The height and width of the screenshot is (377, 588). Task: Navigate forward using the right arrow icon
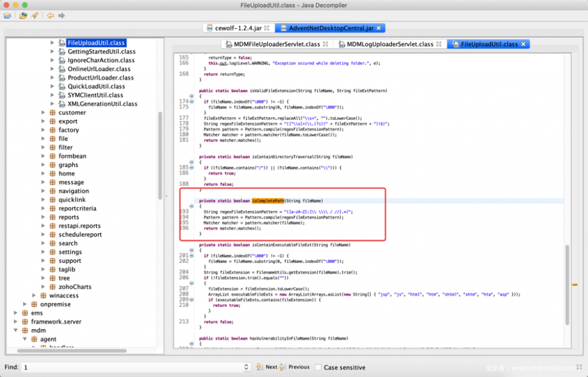click(x=61, y=16)
